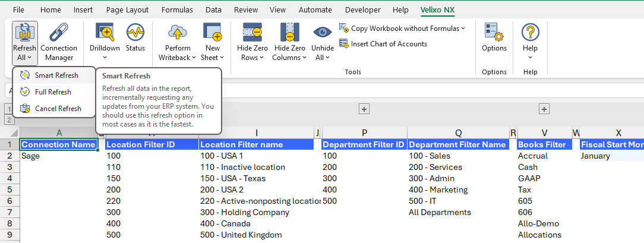Select the Velixo NX tab
Viewport: 644px width, 243px height.
(x=437, y=10)
